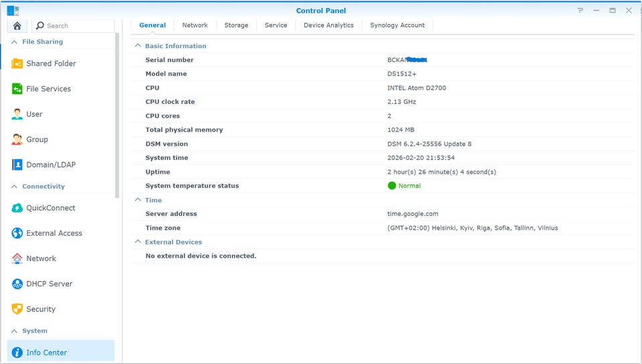Select Domain/LDAP label in sidebar
Image resolution: width=642 pixels, height=364 pixels.
pos(51,165)
